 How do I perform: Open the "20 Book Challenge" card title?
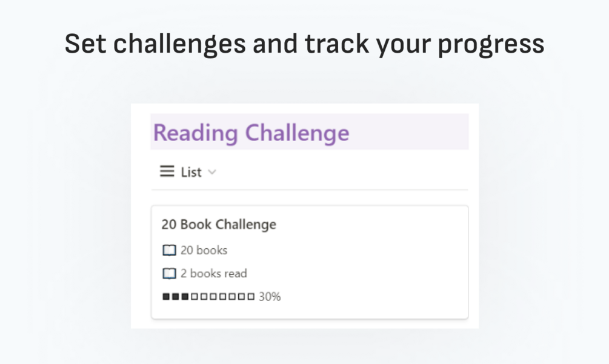coord(219,224)
